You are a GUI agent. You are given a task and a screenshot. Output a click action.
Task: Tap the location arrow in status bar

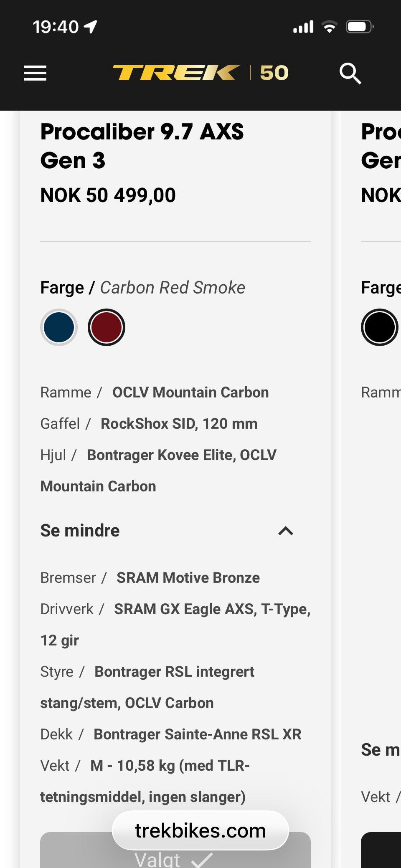[91, 27]
